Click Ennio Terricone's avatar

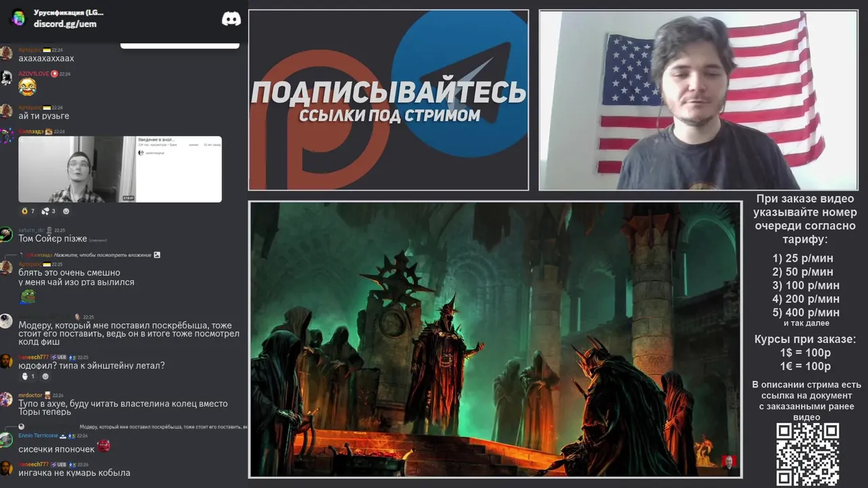click(x=6, y=439)
